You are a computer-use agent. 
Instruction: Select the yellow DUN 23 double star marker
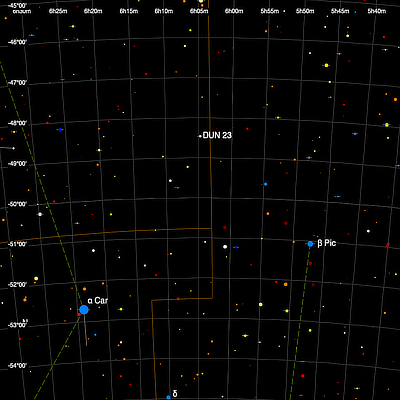200,136
